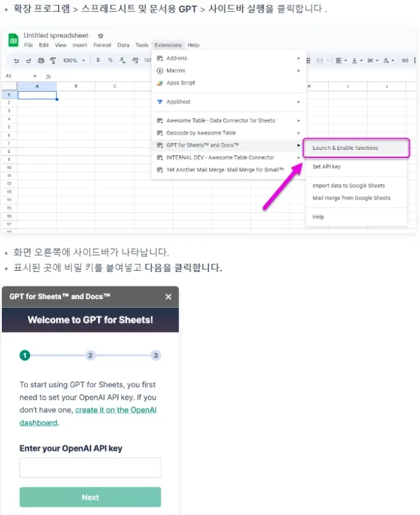The image size is (420, 515).
Task: Expand the Macros submenu arrow
Action: [x=298, y=71]
